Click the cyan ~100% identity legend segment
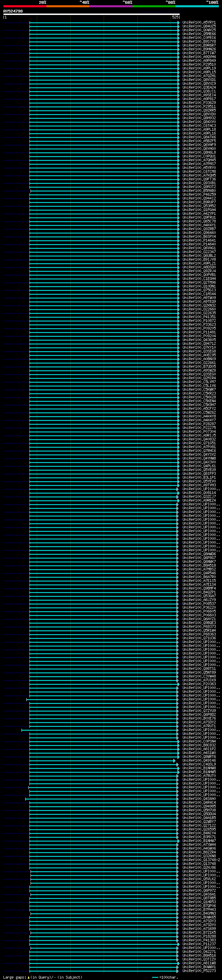The image size is (222, 980). 197,6
